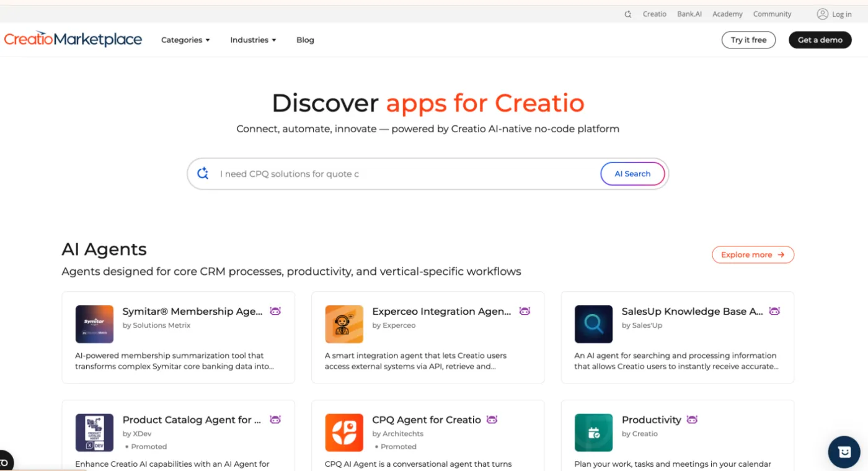Open the Experceo Integration Agent title
Screen dimensions: 868x471
coord(441,312)
